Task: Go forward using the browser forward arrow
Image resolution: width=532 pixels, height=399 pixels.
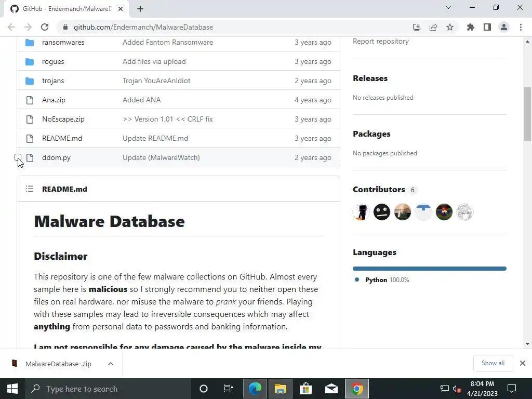Action: (x=28, y=27)
